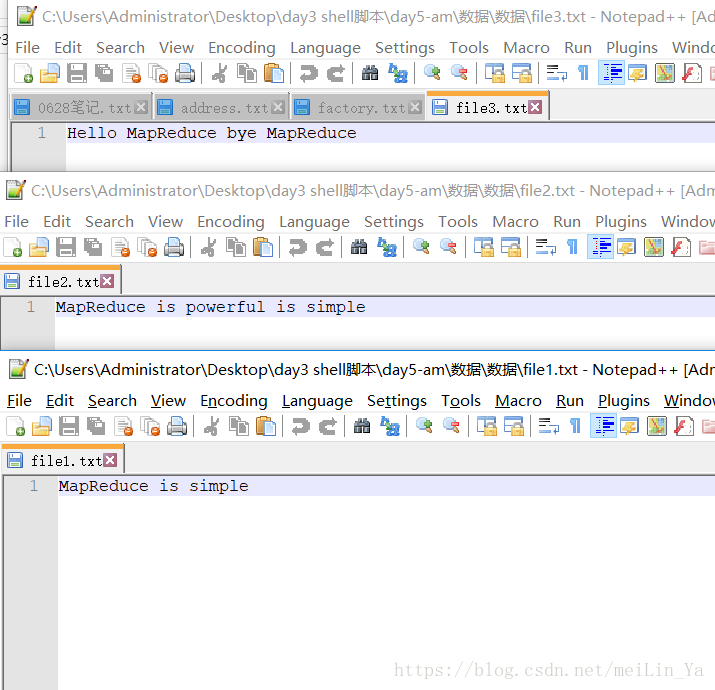Click Find binoculars icon in file1.txt window

(x=362, y=426)
